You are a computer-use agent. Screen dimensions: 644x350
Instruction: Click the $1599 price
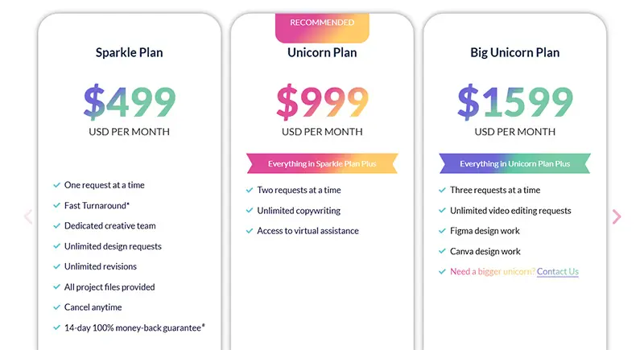514,101
